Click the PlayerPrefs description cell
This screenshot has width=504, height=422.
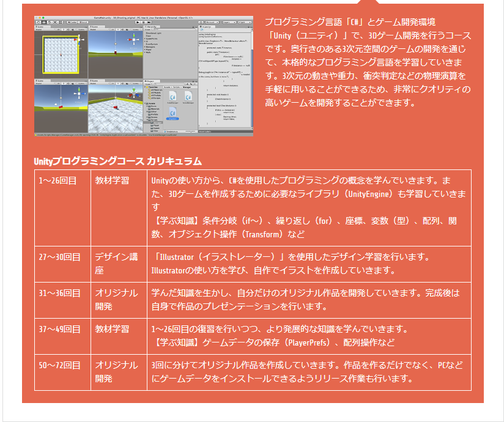click(309, 336)
